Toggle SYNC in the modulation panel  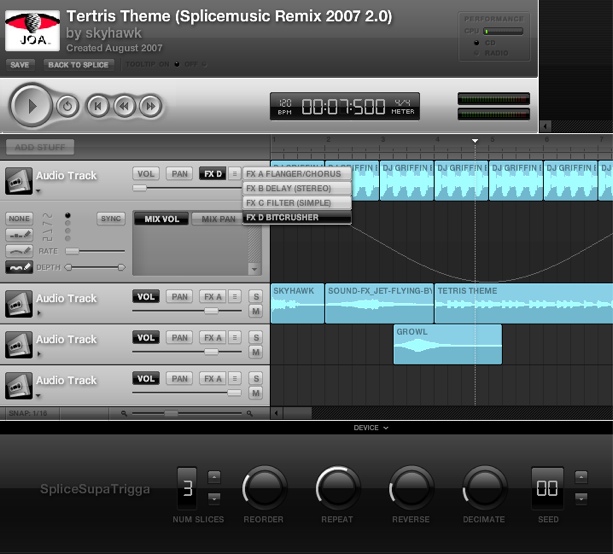coord(111,218)
